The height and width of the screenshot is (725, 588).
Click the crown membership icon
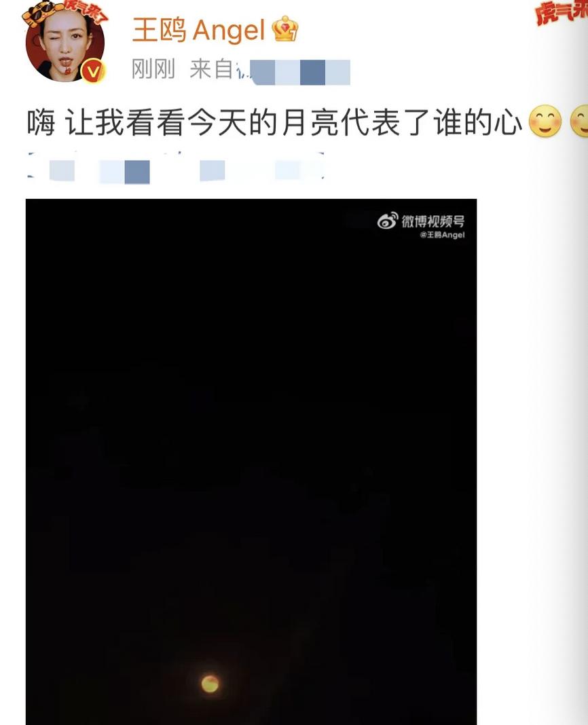click(x=285, y=29)
